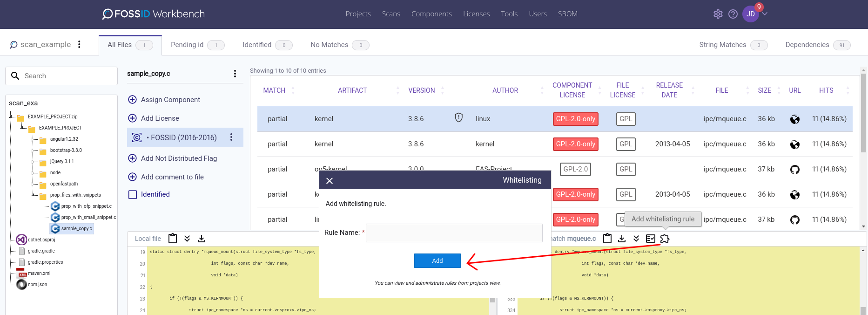868x315 pixels.
Task: Open the GitHub URL icon for the op5-kernel row
Action: tap(795, 169)
